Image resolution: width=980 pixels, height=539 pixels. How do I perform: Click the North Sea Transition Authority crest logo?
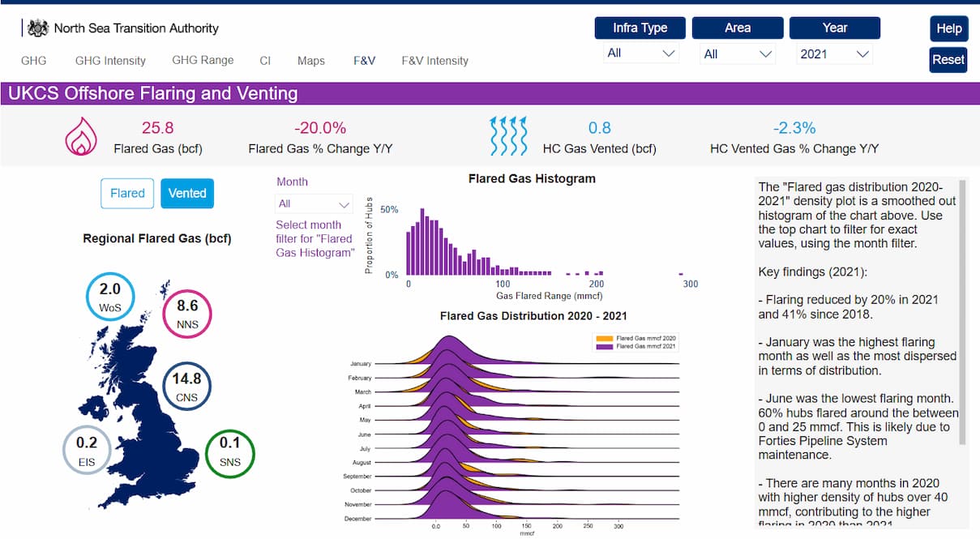[38, 28]
